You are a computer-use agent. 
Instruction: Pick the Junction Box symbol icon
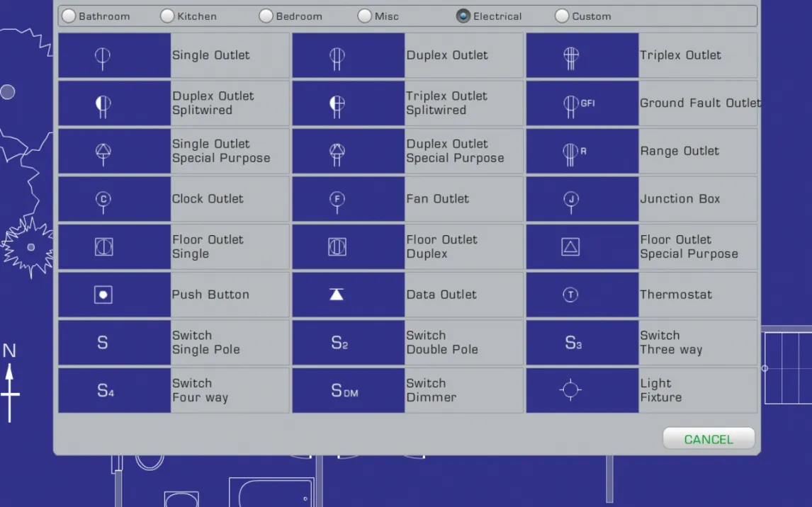(x=571, y=200)
